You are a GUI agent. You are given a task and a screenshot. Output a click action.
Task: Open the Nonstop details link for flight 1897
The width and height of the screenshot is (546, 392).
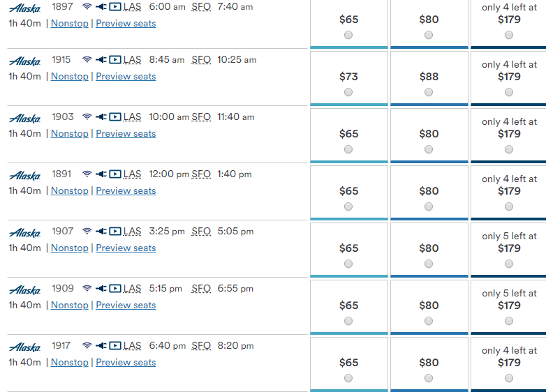click(x=70, y=23)
